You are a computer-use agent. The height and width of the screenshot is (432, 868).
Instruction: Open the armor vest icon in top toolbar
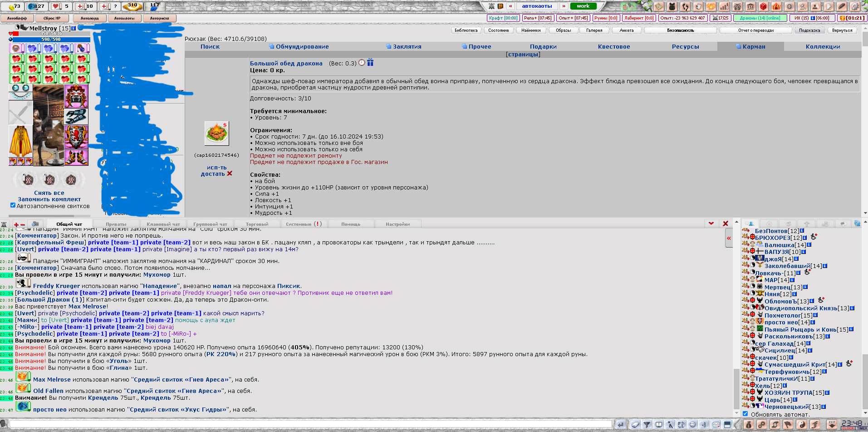pyautogui.click(x=672, y=6)
